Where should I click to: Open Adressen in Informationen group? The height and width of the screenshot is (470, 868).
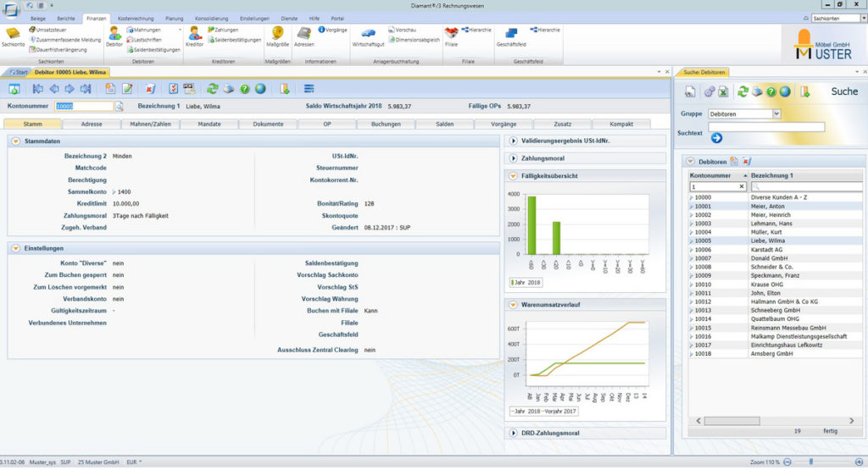tap(304, 36)
